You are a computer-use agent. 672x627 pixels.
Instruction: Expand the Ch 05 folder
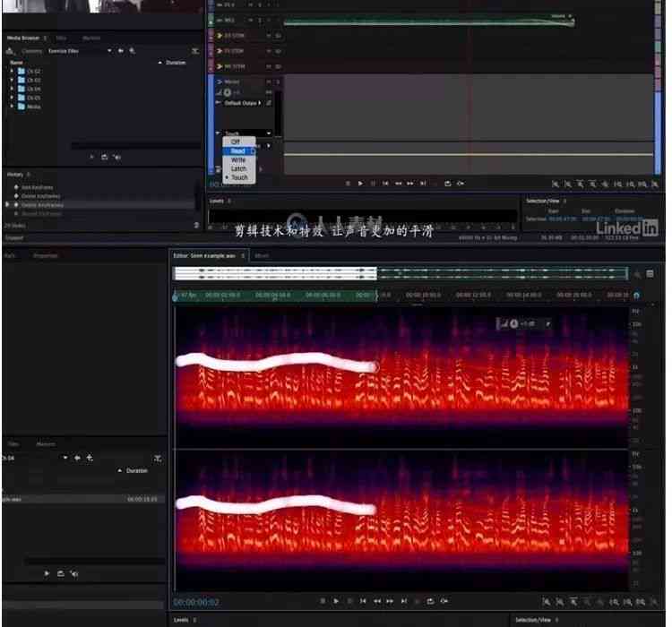pyautogui.click(x=12, y=98)
